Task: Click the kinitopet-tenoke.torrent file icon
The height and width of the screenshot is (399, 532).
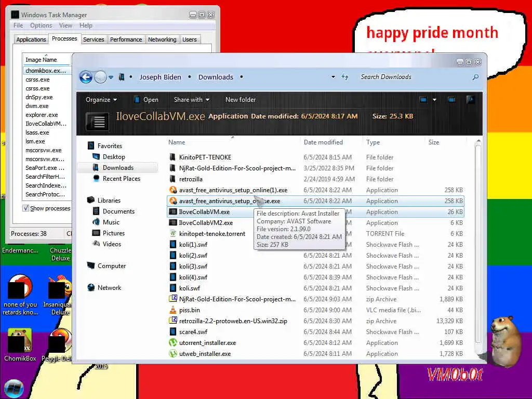Action: pos(173,233)
